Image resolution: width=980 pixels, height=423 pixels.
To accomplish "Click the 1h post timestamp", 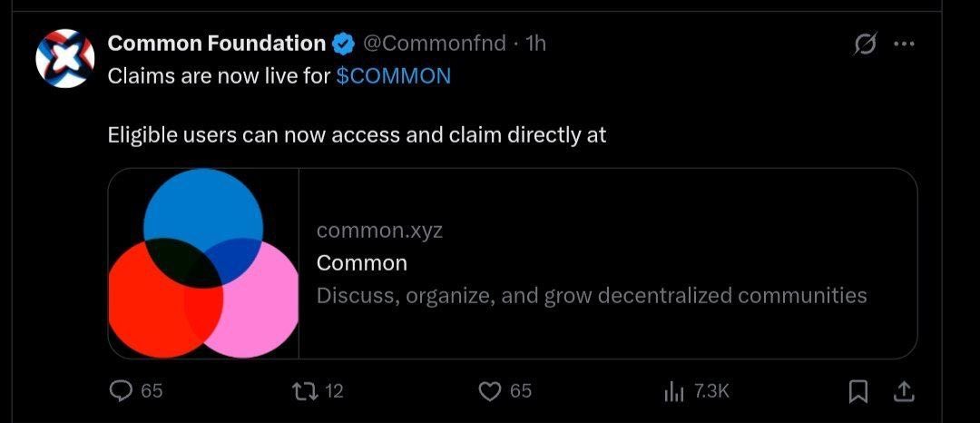I will click(x=536, y=43).
